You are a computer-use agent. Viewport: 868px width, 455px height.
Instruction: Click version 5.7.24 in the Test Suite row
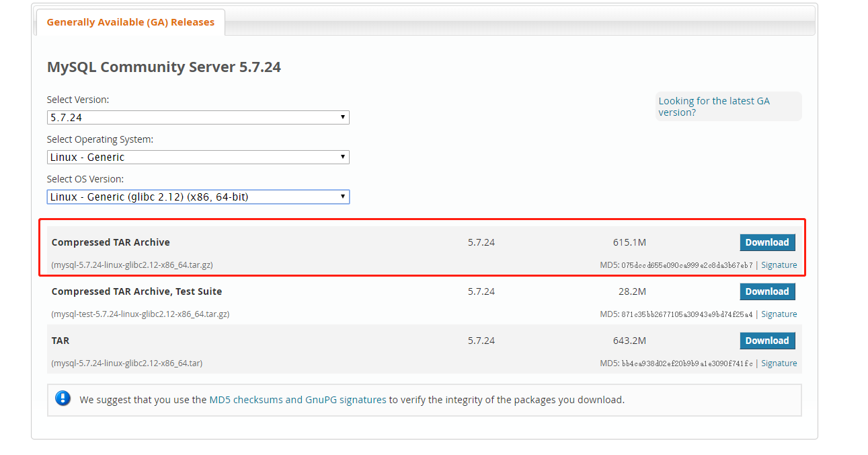click(481, 291)
